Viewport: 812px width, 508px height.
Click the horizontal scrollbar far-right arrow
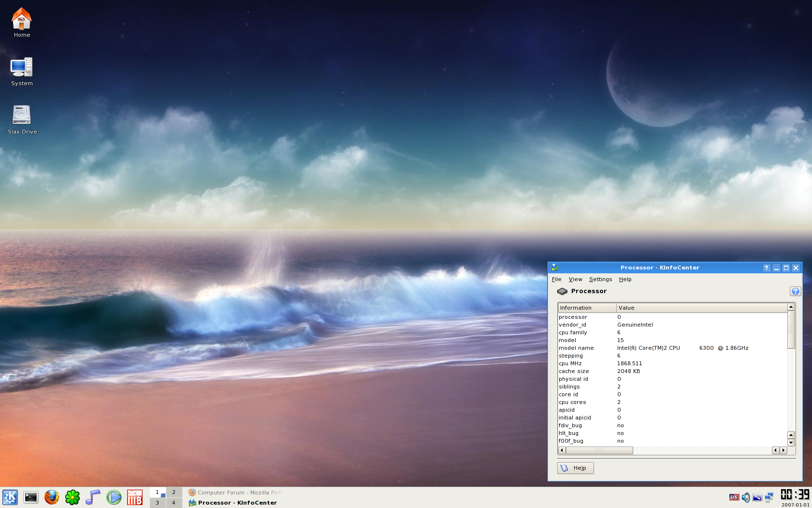coord(783,450)
